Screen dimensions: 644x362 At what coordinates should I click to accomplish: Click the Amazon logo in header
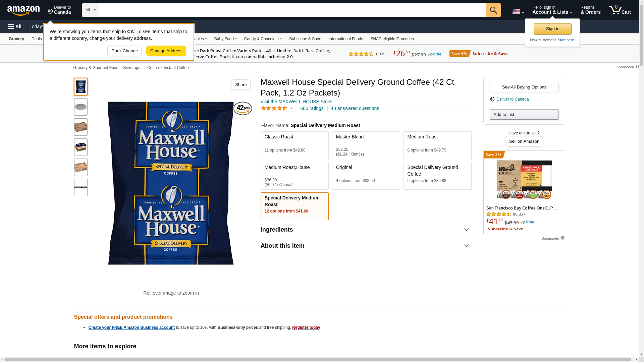coord(23,11)
